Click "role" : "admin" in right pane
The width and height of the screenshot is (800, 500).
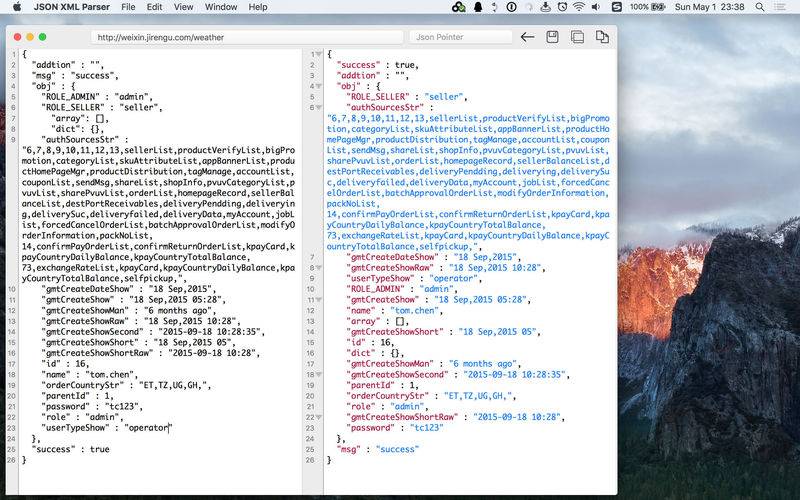point(387,407)
